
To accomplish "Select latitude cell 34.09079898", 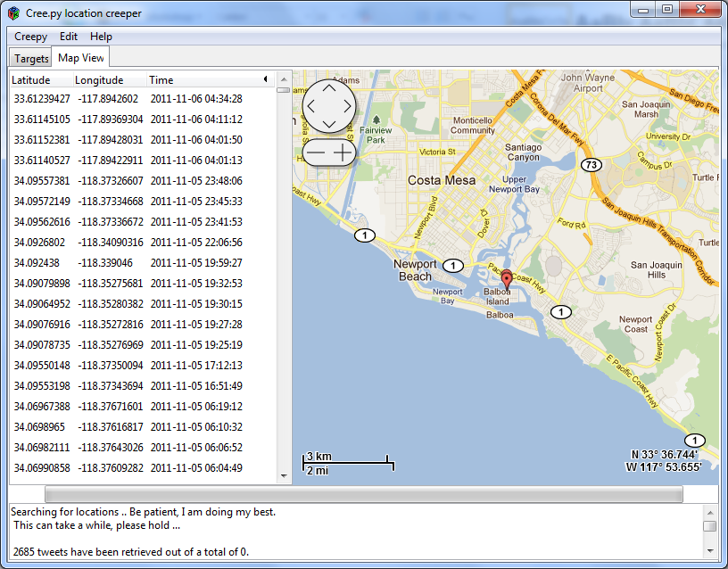I will tap(42, 283).
